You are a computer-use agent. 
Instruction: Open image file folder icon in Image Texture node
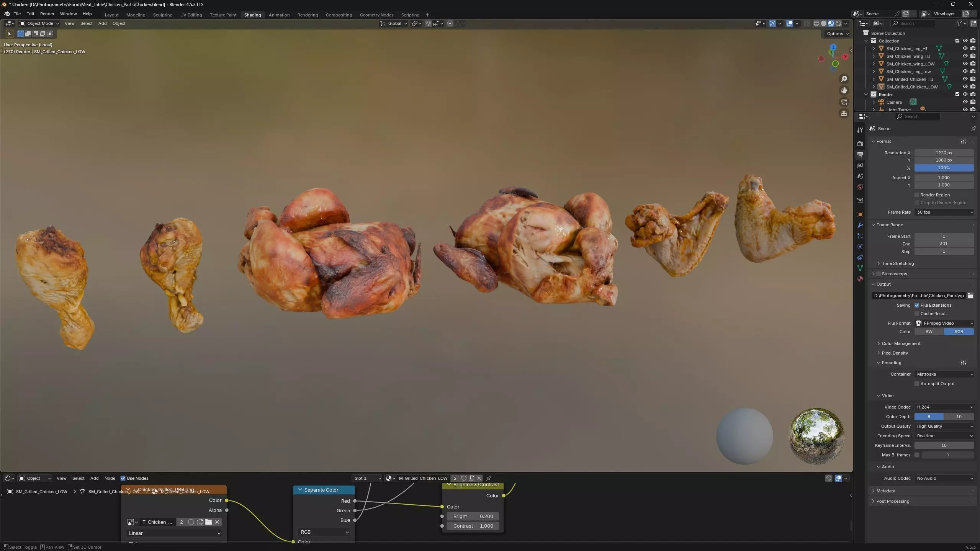coord(208,522)
